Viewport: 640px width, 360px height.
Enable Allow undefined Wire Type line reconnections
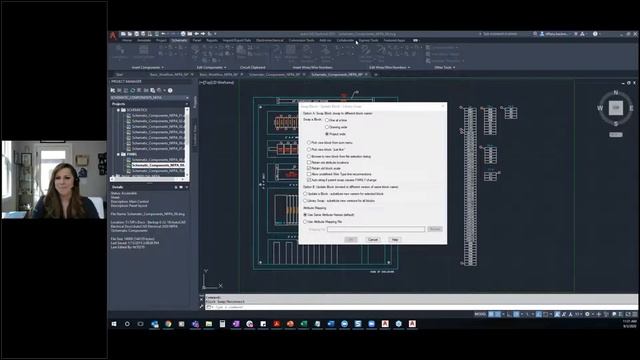point(309,174)
